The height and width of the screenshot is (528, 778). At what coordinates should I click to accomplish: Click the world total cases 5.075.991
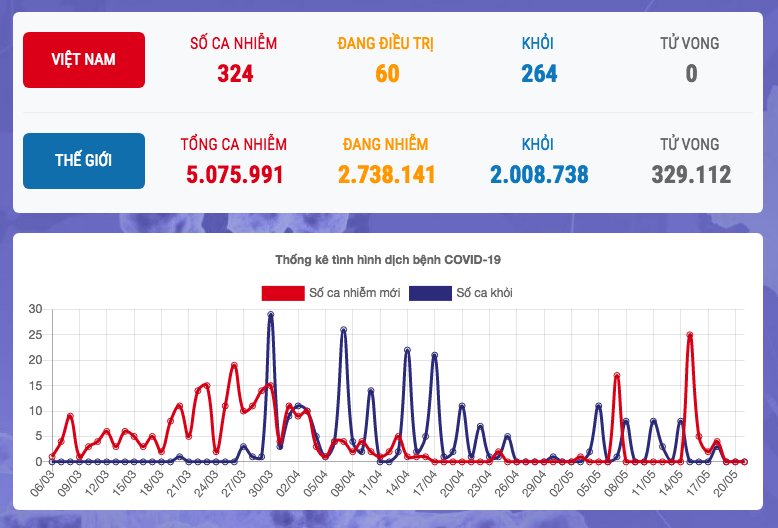point(234,175)
